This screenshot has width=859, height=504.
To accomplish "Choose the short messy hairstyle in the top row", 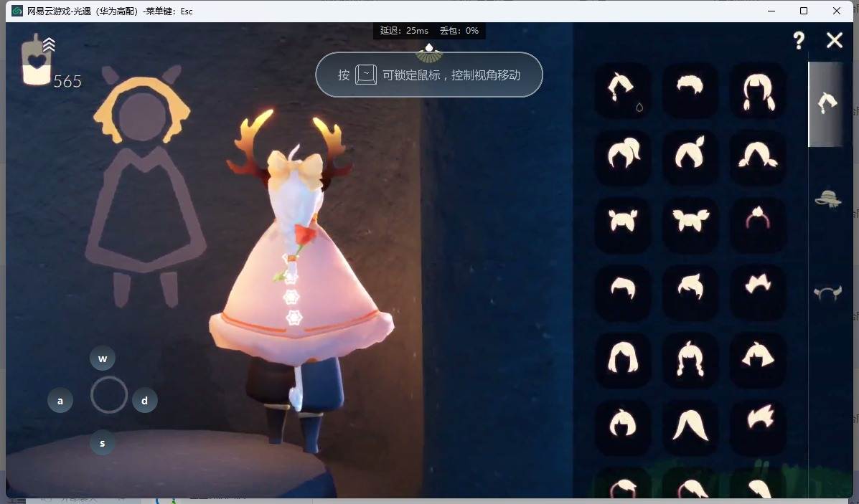I will tap(690, 90).
